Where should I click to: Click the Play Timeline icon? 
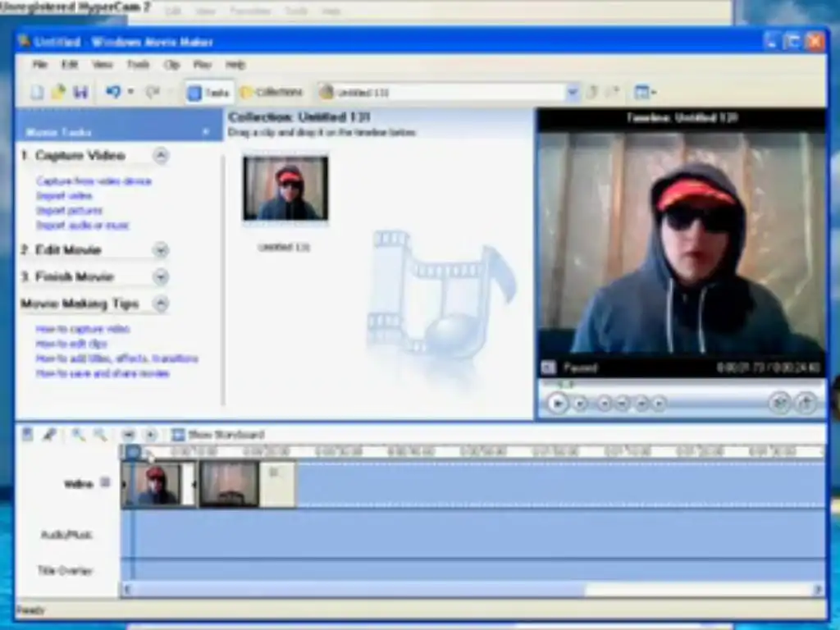(151, 435)
